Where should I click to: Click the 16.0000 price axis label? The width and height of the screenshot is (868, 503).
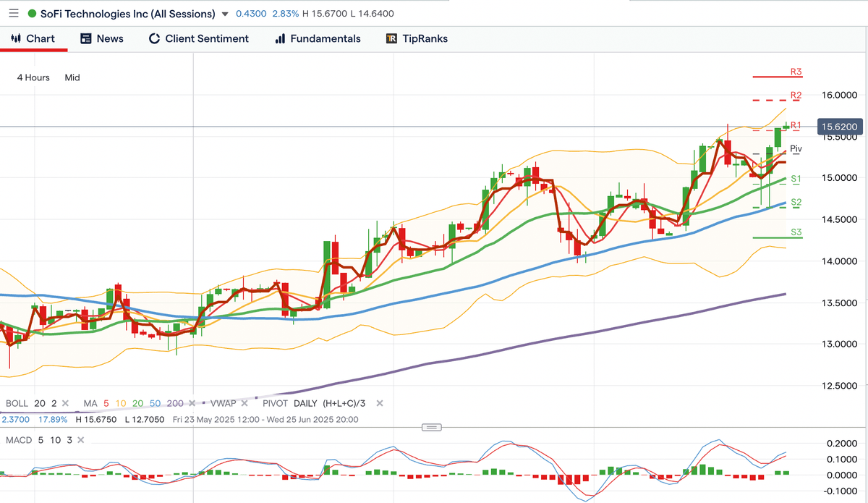(839, 95)
